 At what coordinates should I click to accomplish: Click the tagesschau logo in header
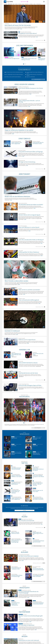[x=7, y=1]
